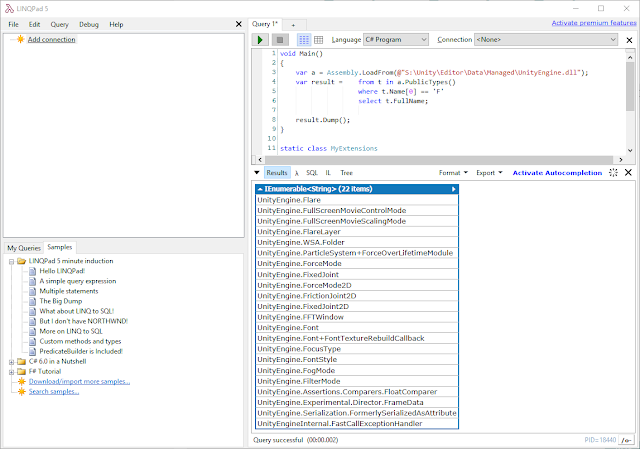
Task: Click the editor scroll down arrow
Action: pyautogui.click(x=630, y=150)
